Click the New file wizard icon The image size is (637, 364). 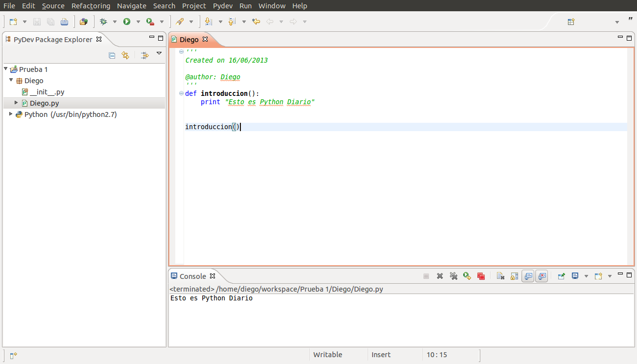pos(13,22)
